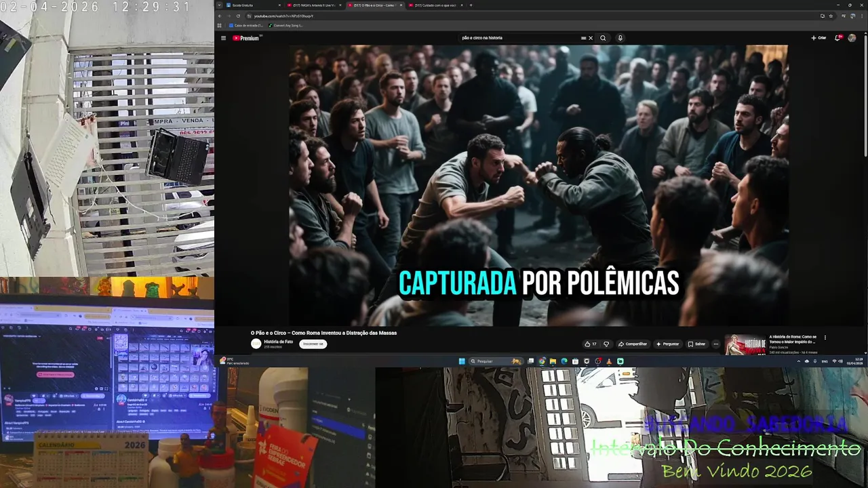This screenshot has width=868, height=488.
Task: Clear the YouTube search text with X
Action: (x=591, y=38)
